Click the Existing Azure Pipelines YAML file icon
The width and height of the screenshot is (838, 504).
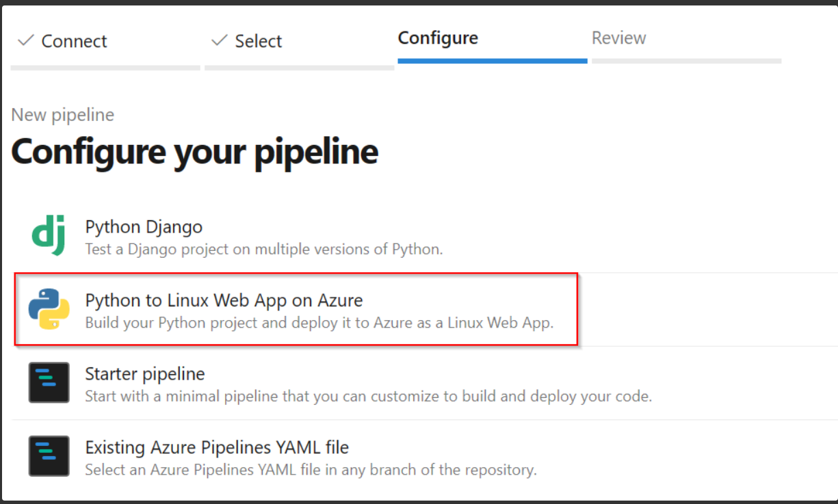click(49, 456)
